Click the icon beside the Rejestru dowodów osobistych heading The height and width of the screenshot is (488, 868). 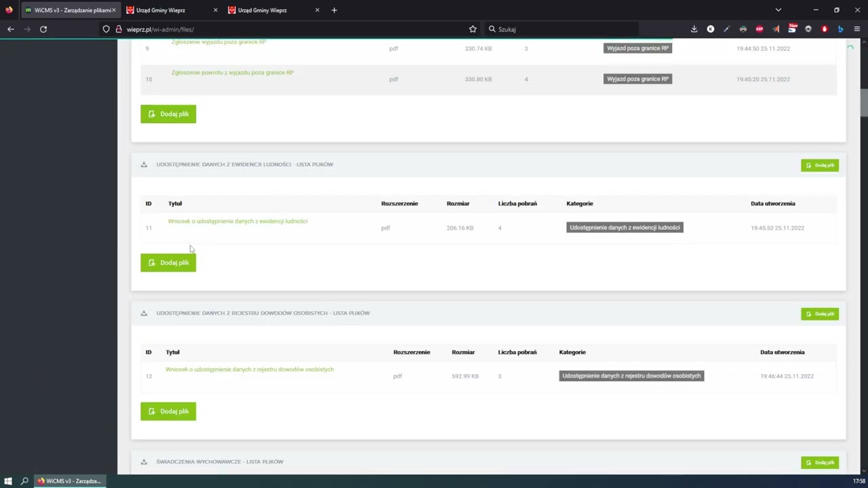(x=144, y=313)
